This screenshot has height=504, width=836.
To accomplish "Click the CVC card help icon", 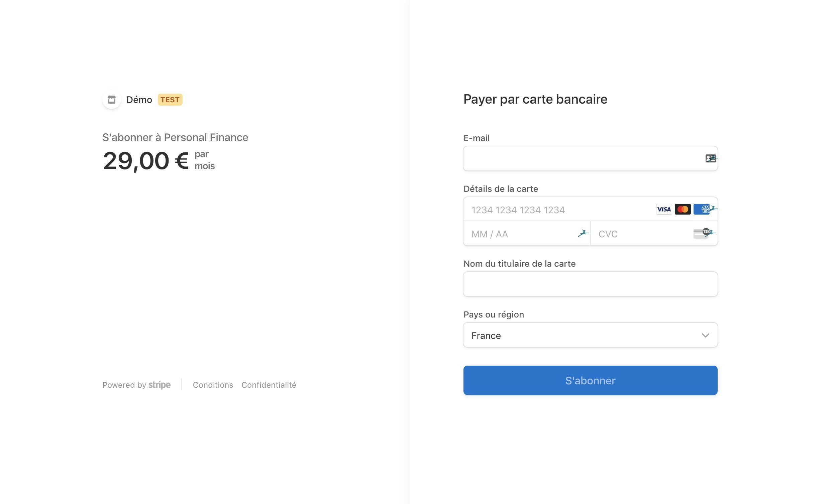I will [x=702, y=233].
